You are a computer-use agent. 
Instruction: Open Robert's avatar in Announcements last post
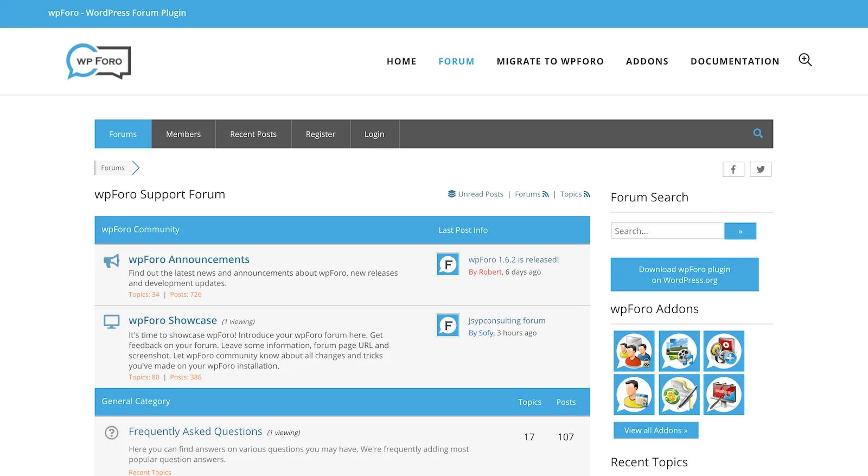click(x=448, y=264)
